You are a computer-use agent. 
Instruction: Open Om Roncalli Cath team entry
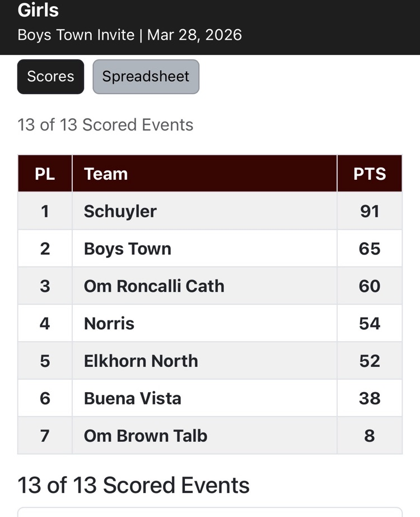coord(154,286)
